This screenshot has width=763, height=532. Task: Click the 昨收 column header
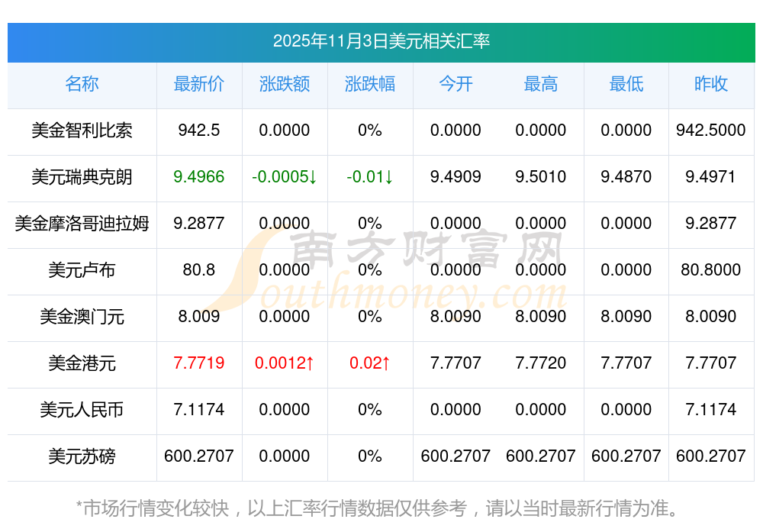[711, 85]
